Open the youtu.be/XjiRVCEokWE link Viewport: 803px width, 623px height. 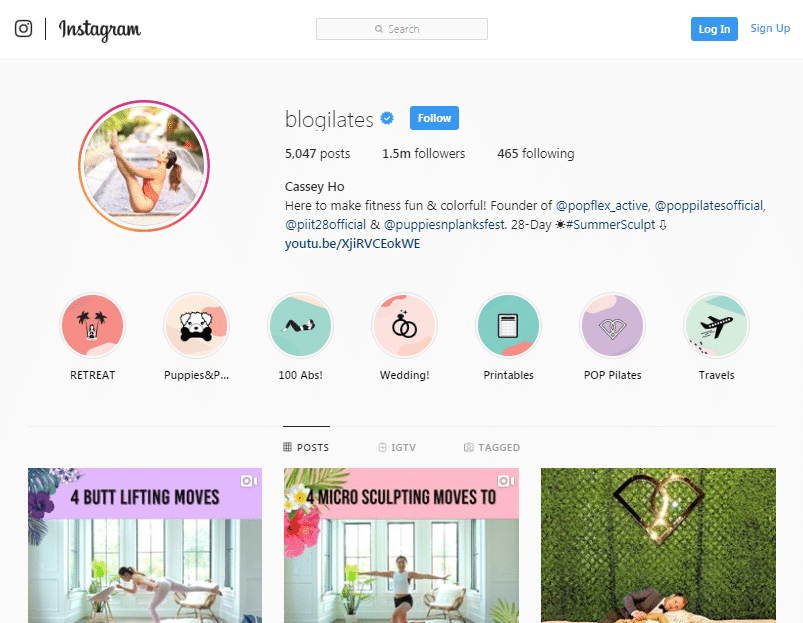352,244
